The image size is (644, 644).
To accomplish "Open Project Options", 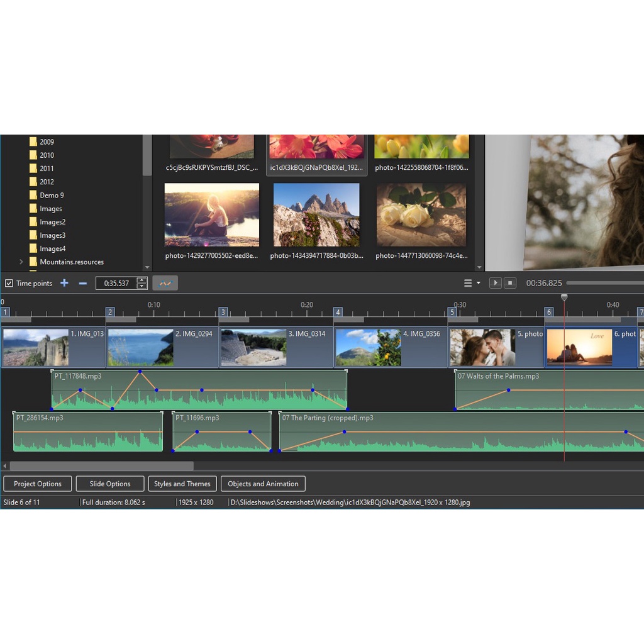I will [37, 484].
